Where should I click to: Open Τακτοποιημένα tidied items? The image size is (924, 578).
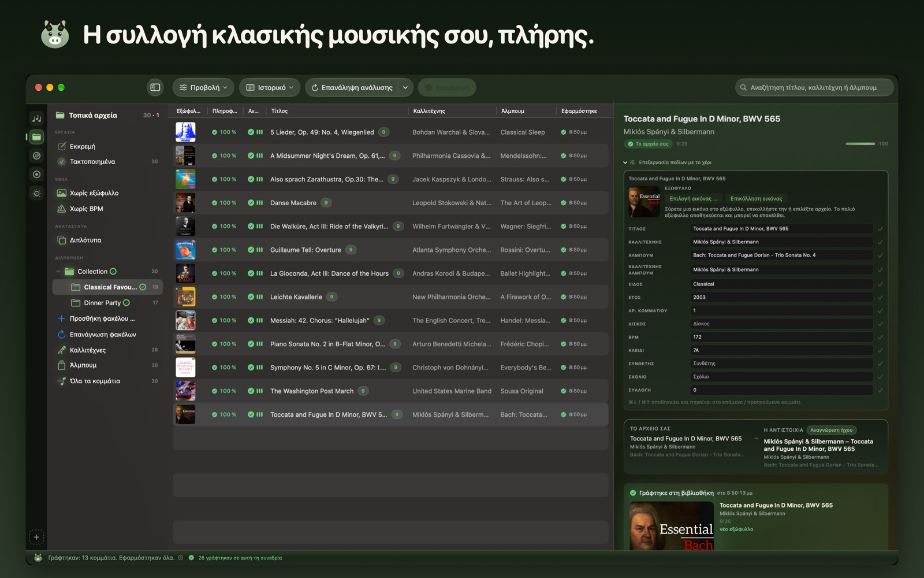[107, 161]
